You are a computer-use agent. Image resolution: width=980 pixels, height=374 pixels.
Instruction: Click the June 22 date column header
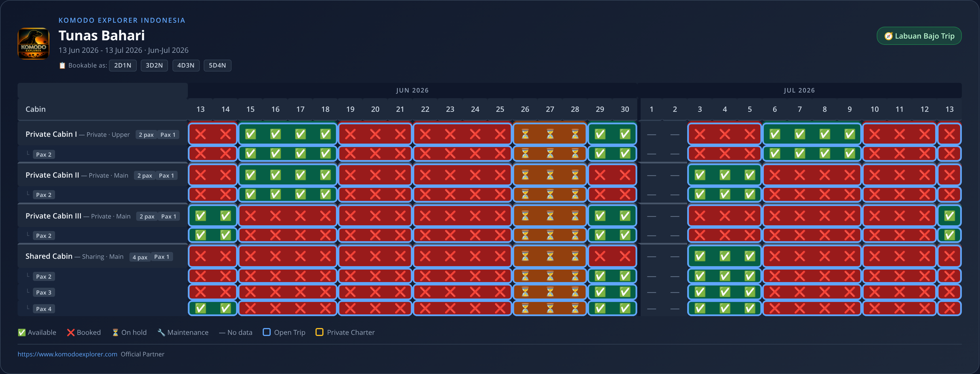[x=425, y=109]
